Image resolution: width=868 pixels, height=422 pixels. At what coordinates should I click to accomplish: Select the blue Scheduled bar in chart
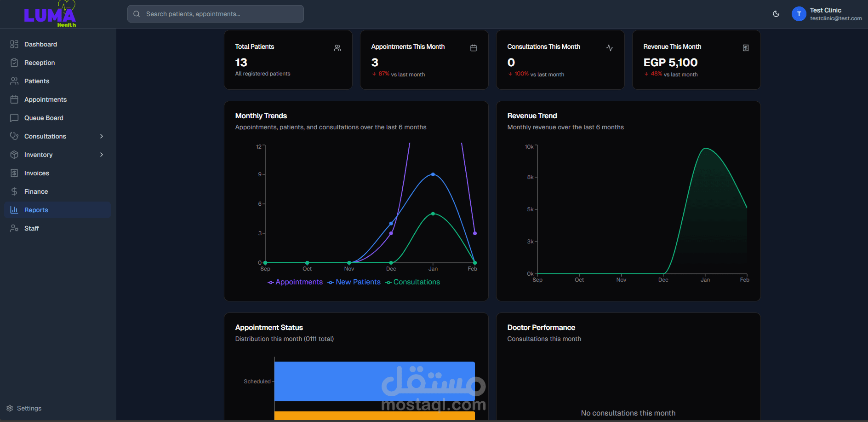click(375, 382)
